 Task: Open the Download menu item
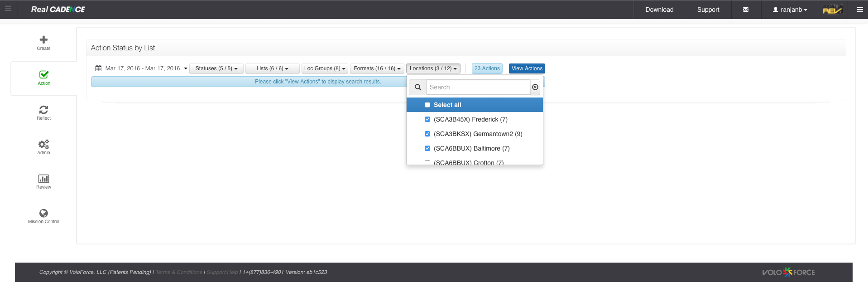pyautogui.click(x=659, y=10)
